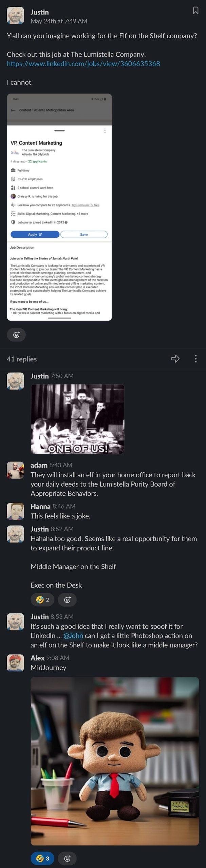Click Justin's avatar at top of thread

pyautogui.click(x=15, y=15)
